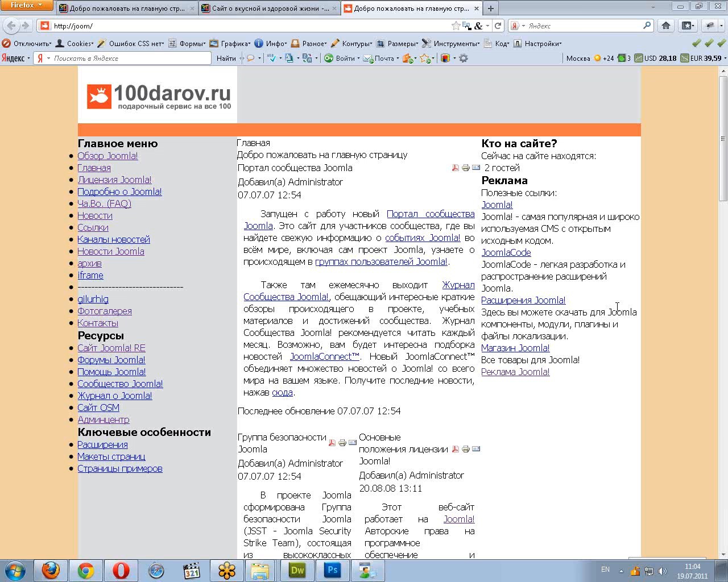728x582 pixels.
Task: Click the green traffic indicator icon
Action: 621,58
